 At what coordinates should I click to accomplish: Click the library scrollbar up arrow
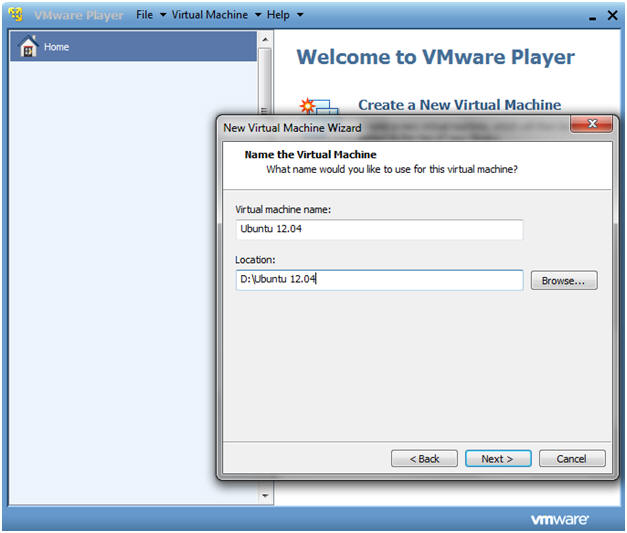coord(265,40)
